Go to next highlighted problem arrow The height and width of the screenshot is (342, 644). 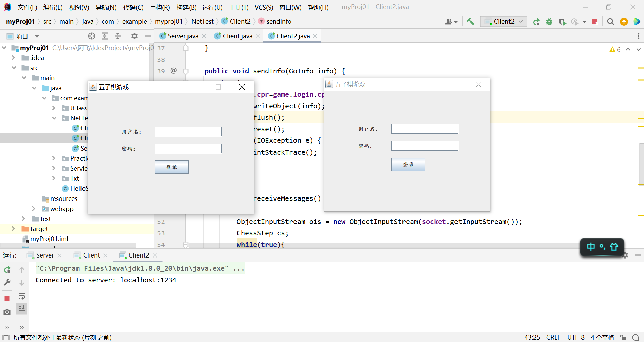pos(638,49)
